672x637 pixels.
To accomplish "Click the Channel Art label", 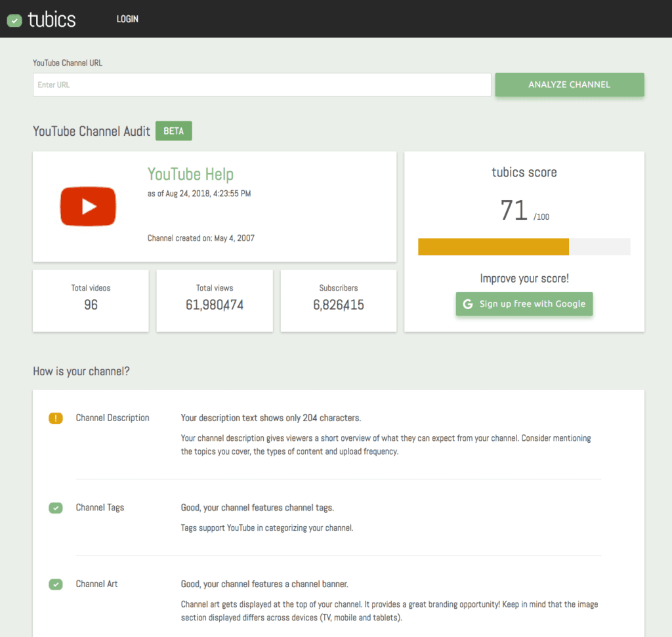I will (x=96, y=584).
